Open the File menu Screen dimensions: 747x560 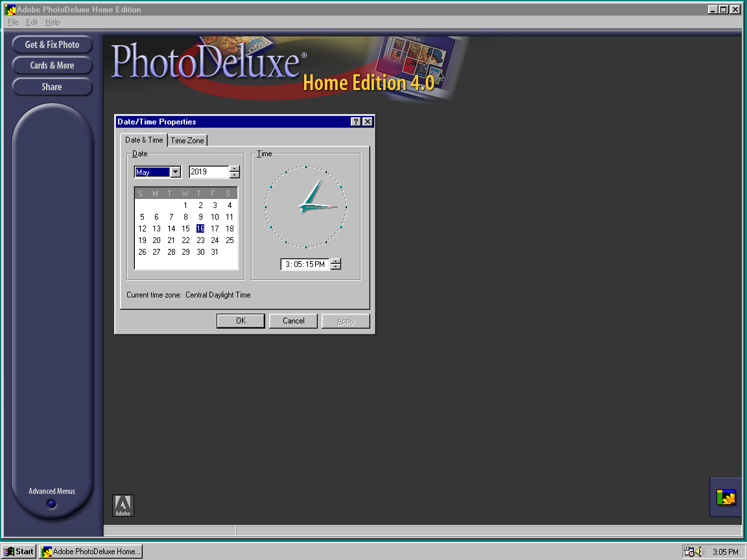click(x=13, y=22)
